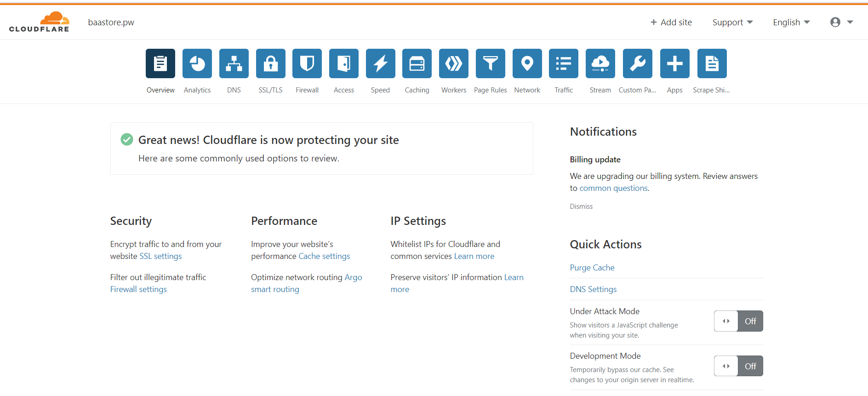The height and width of the screenshot is (396, 868).
Task: Toggle Under Attack Mode switch
Action: click(738, 321)
